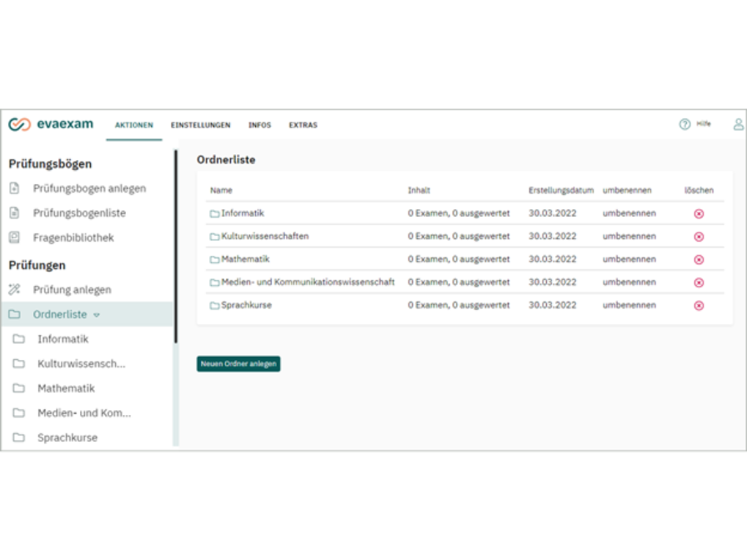747x560 pixels.
Task: Click the folder icon next to Informatik row
Action: (215, 212)
